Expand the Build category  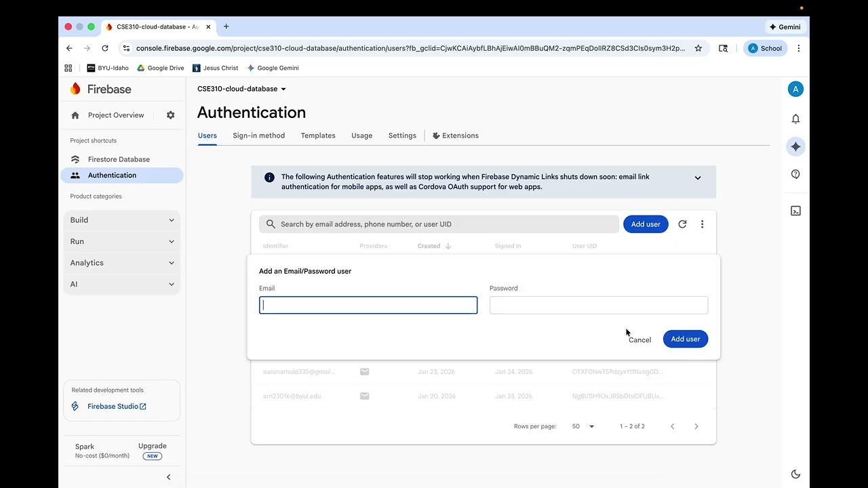122,220
